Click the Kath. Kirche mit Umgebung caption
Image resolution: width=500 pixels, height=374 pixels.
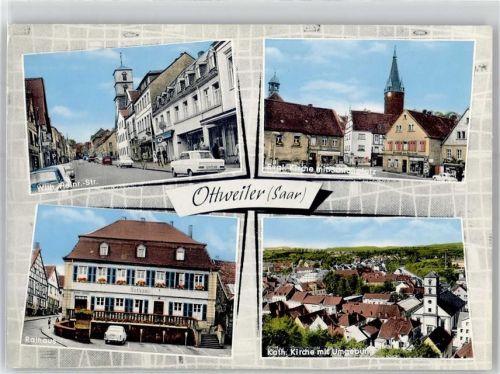point(317,352)
